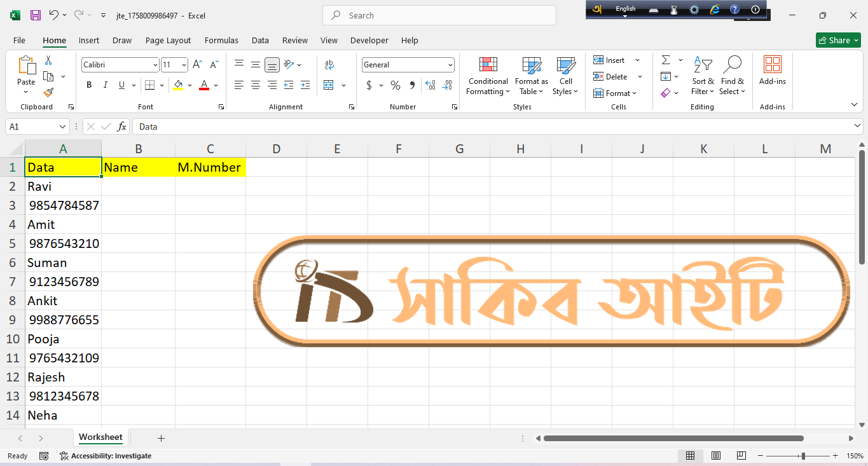
Task: Toggle Bold formatting
Action: (x=89, y=85)
